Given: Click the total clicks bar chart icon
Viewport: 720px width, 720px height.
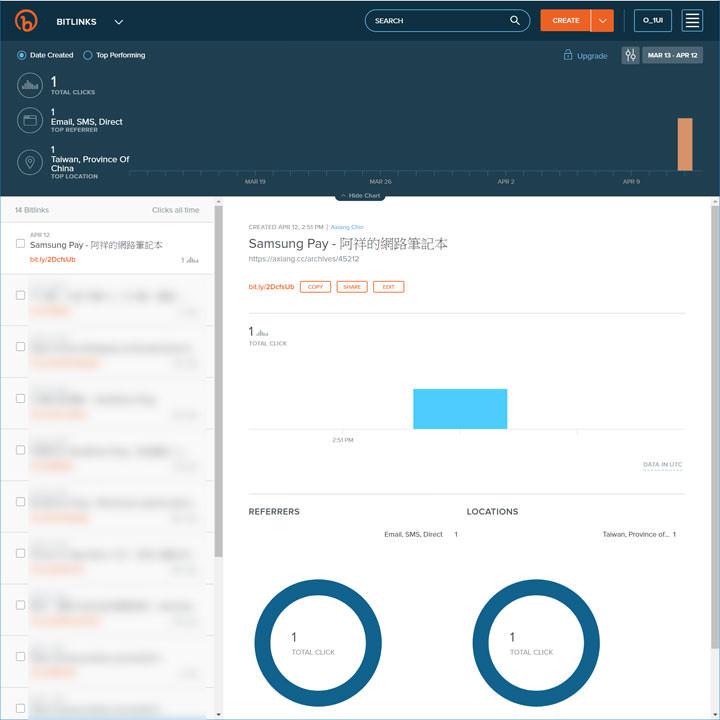Looking at the screenshot, I should pyautogui.click(x=30, y=86).
